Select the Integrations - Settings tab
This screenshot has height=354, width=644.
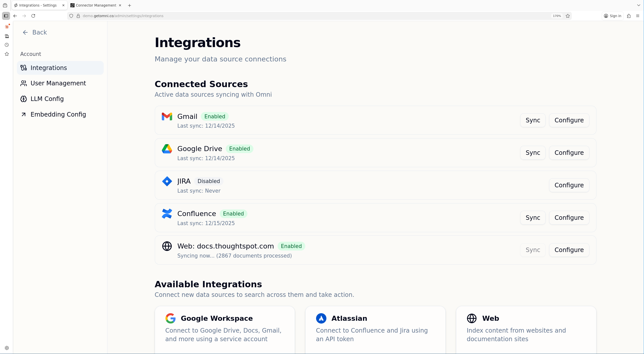pos(40,5)
